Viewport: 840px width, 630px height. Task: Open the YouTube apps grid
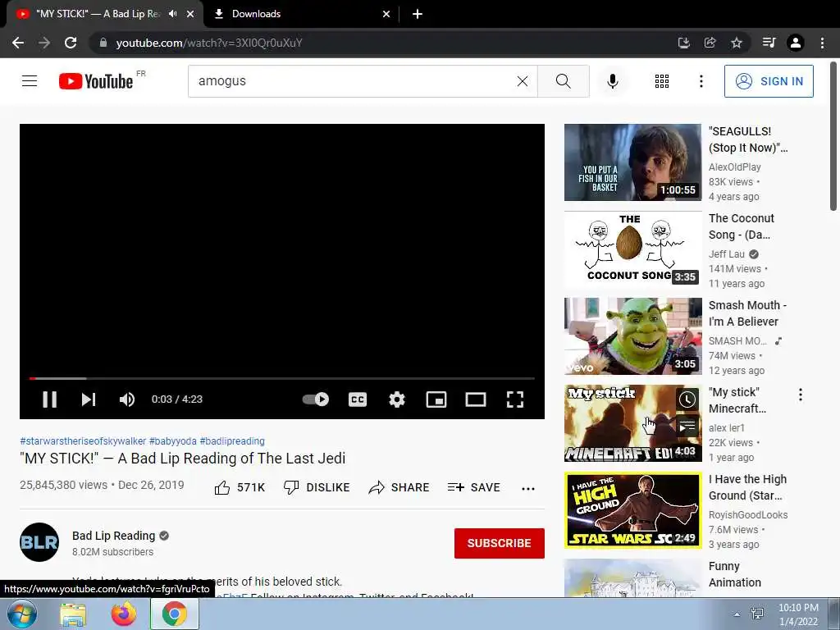662,81
